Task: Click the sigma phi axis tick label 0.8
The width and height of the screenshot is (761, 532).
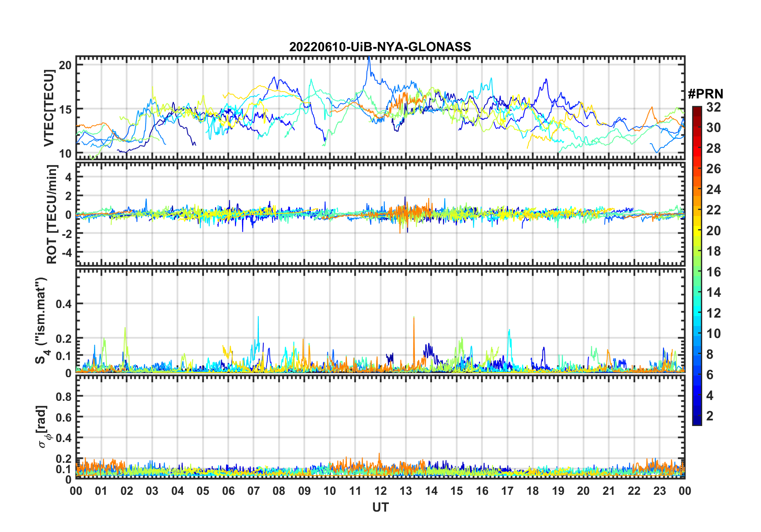Action: point(64,396)
